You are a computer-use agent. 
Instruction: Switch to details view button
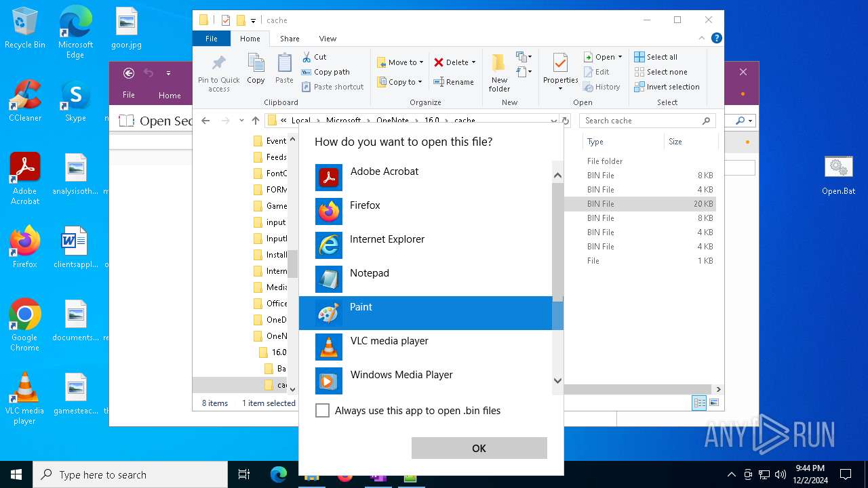coord(699,403)
